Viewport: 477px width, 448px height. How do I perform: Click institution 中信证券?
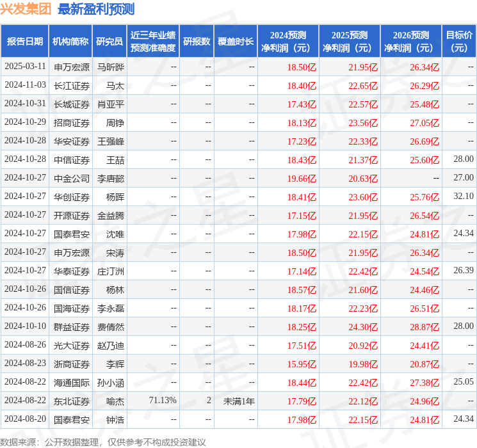click(x=72, y=160)
